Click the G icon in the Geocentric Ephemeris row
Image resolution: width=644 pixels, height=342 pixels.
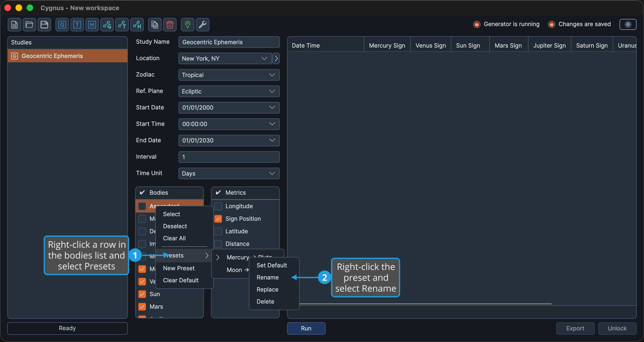pyautogui.click(x=14, y=56)
